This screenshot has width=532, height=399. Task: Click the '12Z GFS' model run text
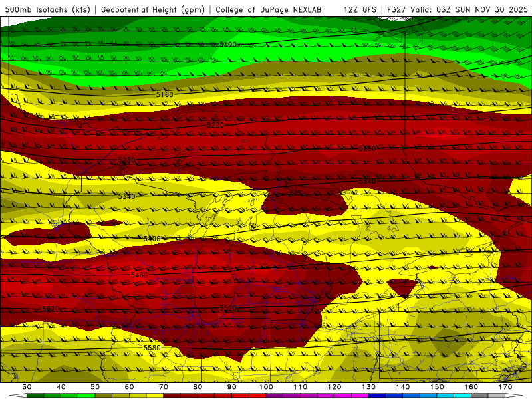click(360, 10)
